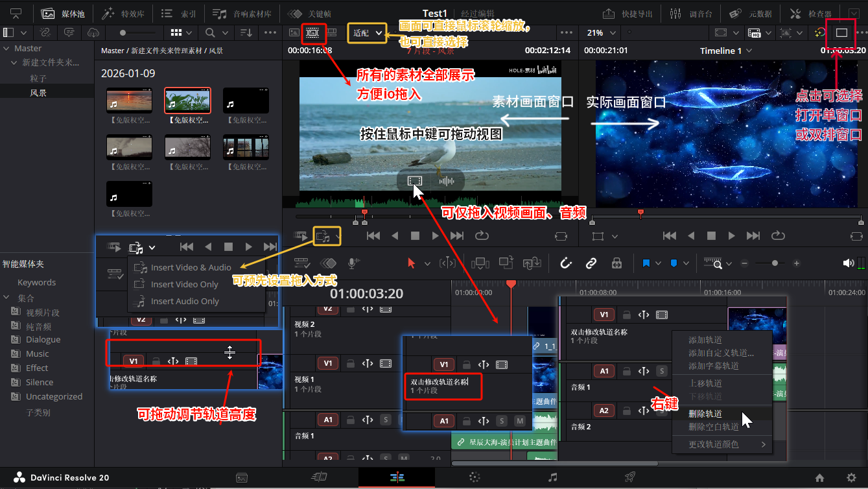Click the overwrite clip edit icon

[x=506, y=263]
